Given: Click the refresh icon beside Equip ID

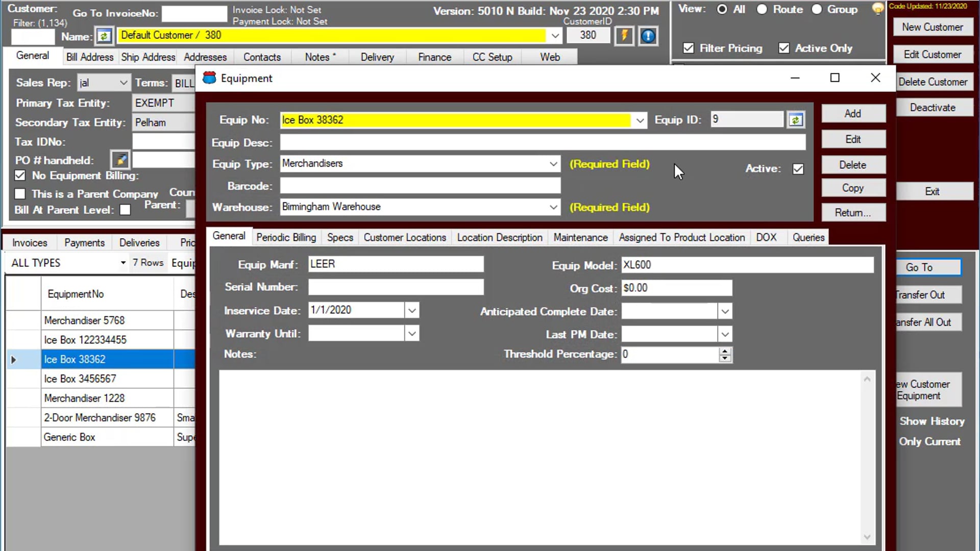Looking at the screenshot, I should tap(795, 120).
